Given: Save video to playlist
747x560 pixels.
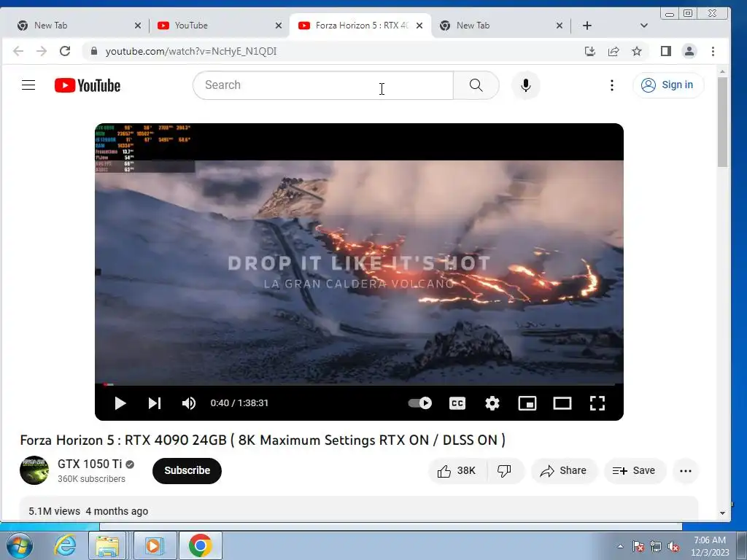Looking at the screenshot, I should pos(634,471).
